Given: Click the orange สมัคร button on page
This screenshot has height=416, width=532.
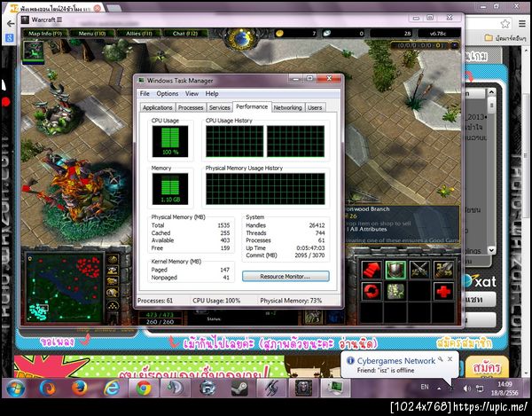Looking at the screenshot, I should (487, 368).
